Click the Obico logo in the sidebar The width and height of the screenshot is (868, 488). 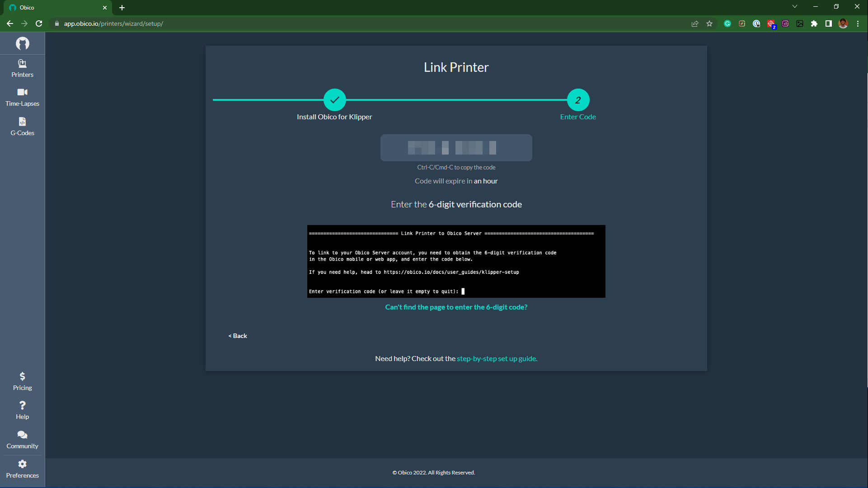click(x=22, y=43)
